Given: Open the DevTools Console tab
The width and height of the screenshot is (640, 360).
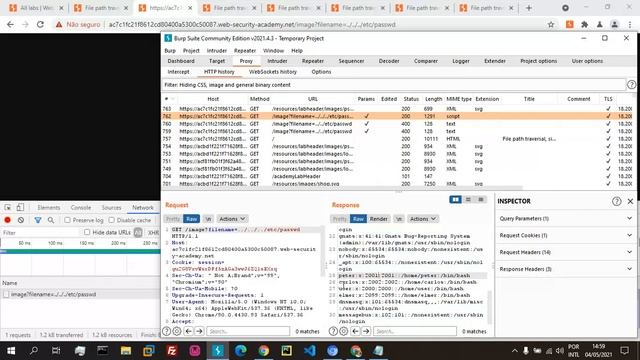Looking at the screenshot, I should (81, 207).
